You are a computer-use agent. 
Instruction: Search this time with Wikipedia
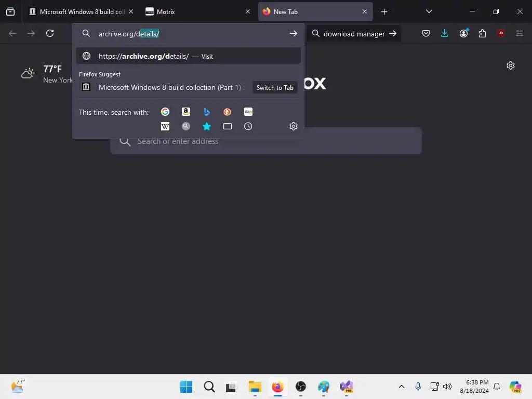click(x=165, y=126)
